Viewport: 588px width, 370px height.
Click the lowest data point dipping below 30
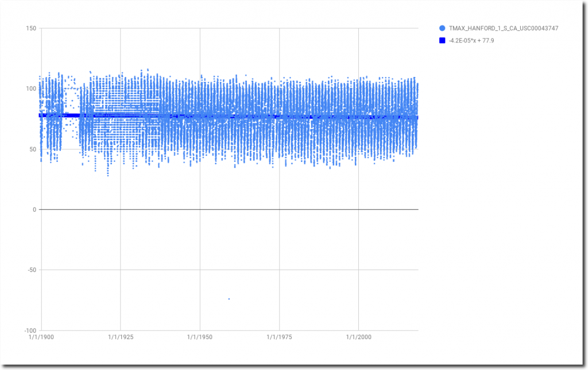107,175
